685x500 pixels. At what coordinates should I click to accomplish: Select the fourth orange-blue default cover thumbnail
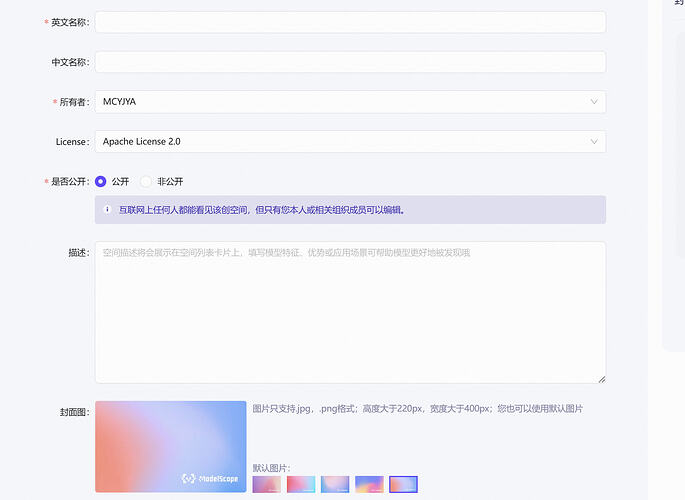click(369, 484)
